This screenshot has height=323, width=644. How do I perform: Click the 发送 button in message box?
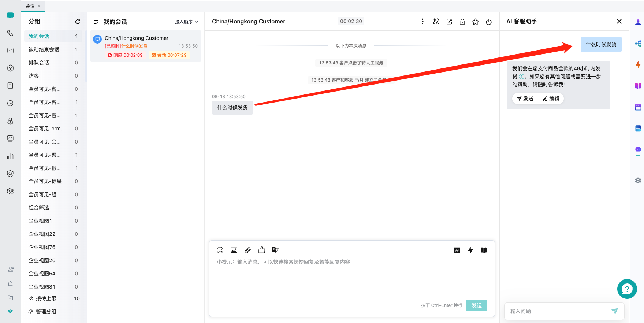(x=476, y=305)
